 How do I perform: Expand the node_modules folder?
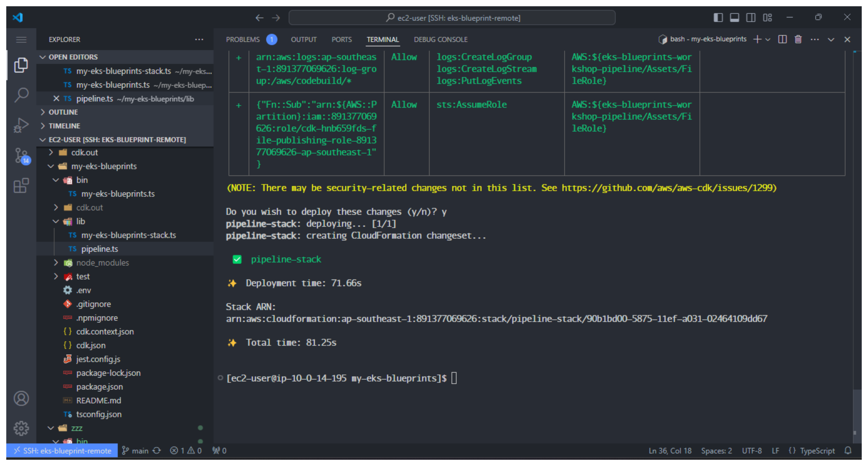click(x=125, y=262)
